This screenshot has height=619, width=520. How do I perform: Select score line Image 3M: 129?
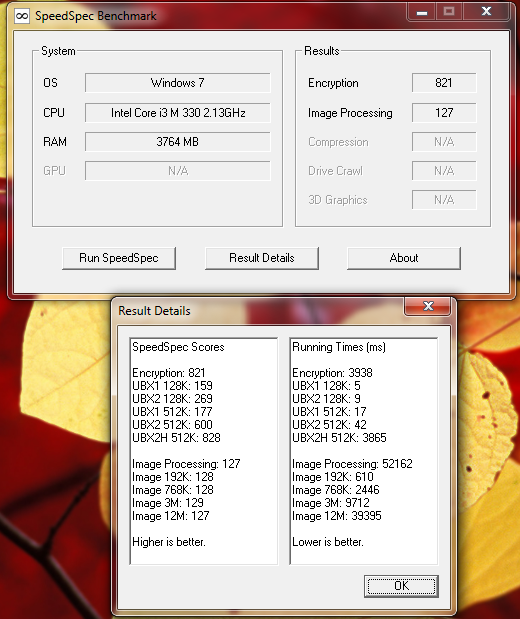point(168,503)
